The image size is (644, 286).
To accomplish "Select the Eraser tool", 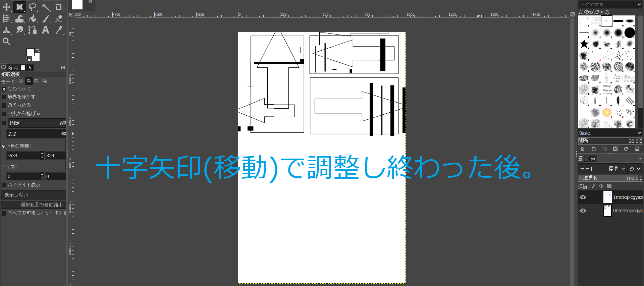I will tap(59, 19).
